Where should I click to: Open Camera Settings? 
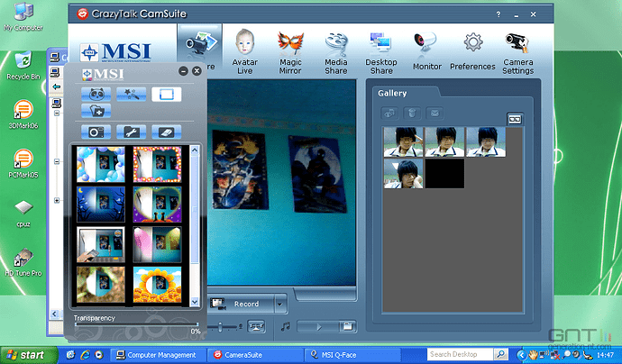point(517,50)
